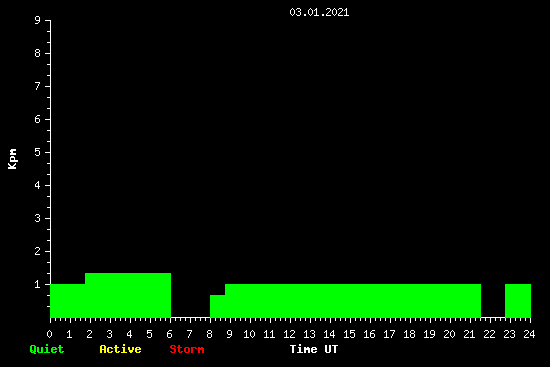550x367 pixels.
Task: Click the Storm legend label
Action: [x=187, y=349]
